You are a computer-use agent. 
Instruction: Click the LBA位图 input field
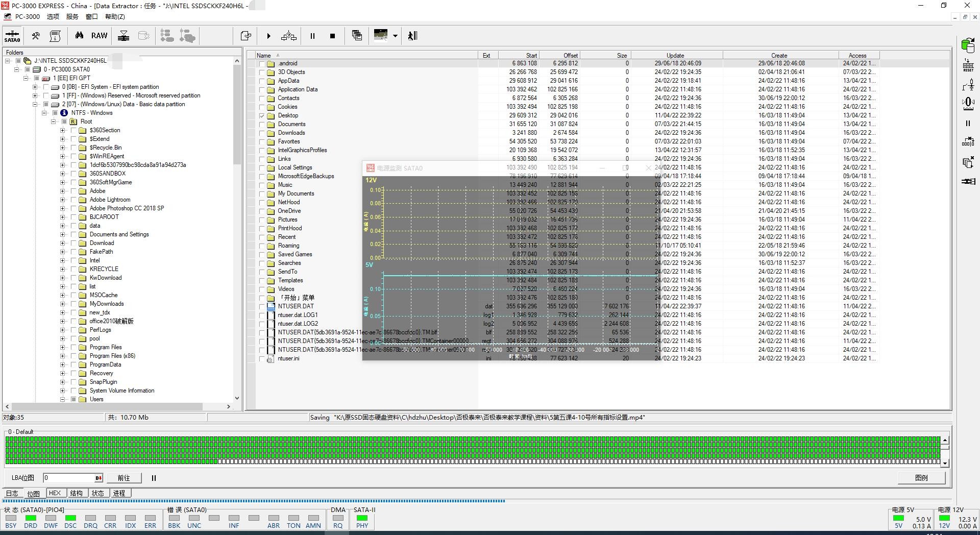(69, 478)
